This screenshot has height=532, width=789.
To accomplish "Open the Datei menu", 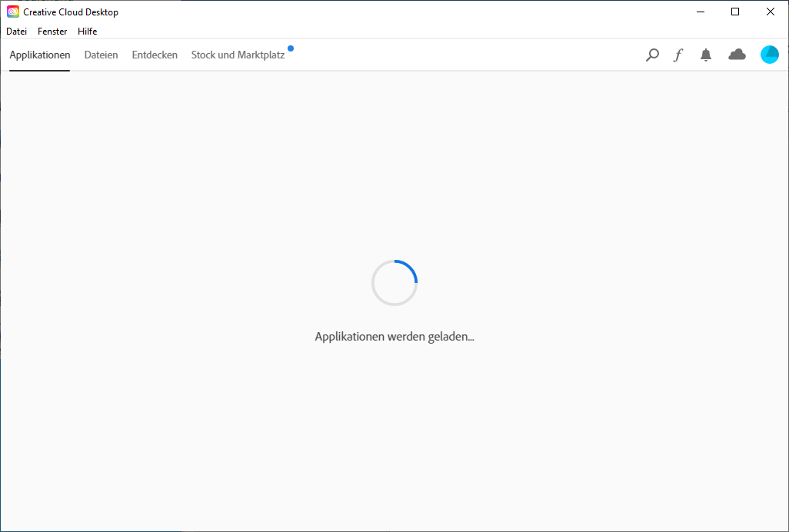I will pyautogui.click(x=16, y=32).
